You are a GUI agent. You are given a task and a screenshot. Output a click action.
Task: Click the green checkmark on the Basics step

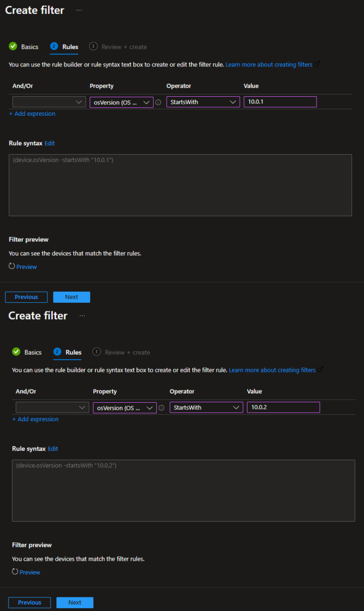(13, 46)
